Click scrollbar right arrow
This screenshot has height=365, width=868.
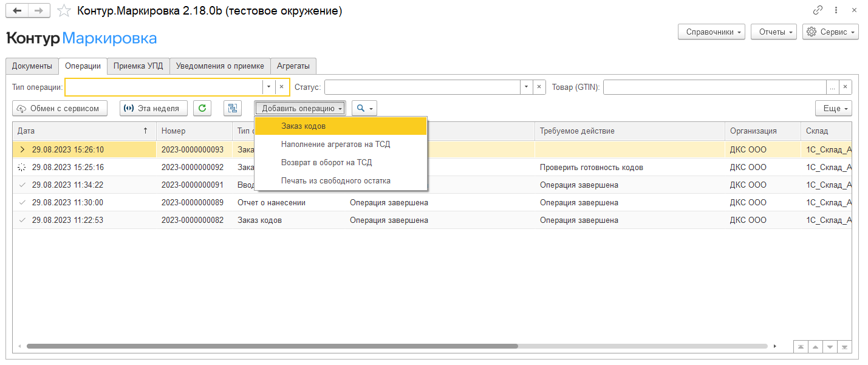[774, 346]
